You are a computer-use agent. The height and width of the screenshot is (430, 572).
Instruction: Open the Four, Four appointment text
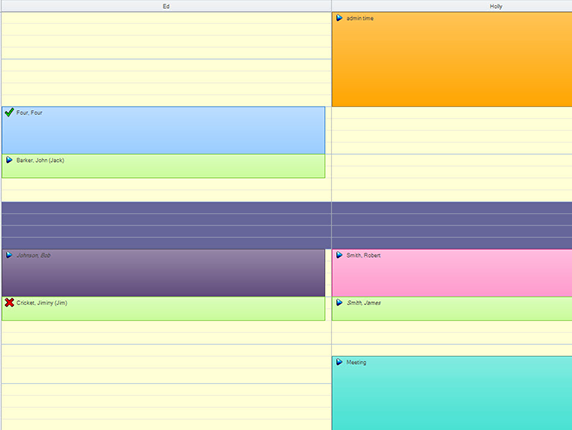[x=30, y=113]
